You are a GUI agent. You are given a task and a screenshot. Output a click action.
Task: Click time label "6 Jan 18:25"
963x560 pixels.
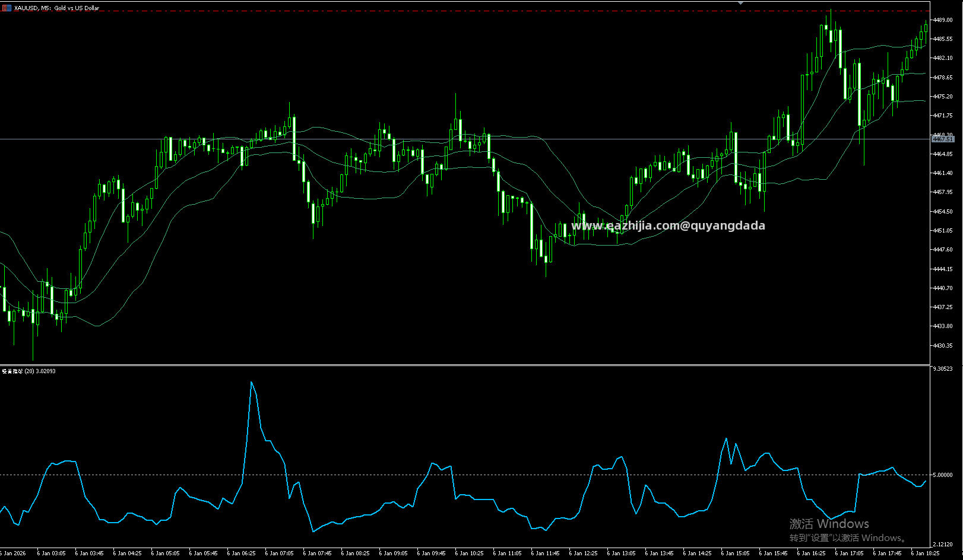[x=925, y=553]
